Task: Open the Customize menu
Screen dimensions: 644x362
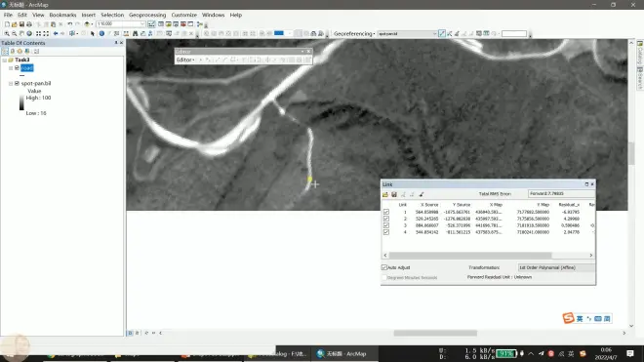Action: point(184,15)
